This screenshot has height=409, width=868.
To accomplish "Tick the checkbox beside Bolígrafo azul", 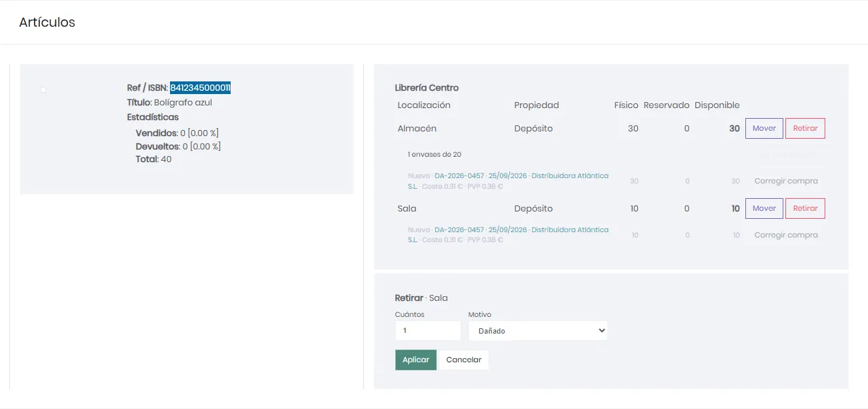I will click(x=43, y=89).
